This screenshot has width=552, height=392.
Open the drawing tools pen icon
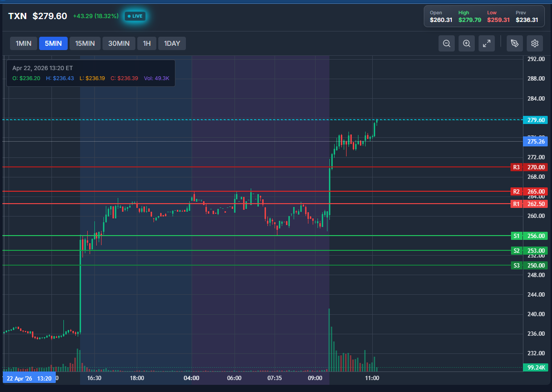(x=515, y=43)
